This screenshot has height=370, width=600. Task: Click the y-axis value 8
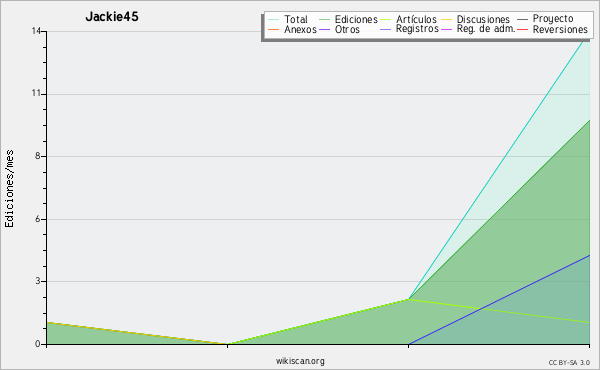pos(38,156)
